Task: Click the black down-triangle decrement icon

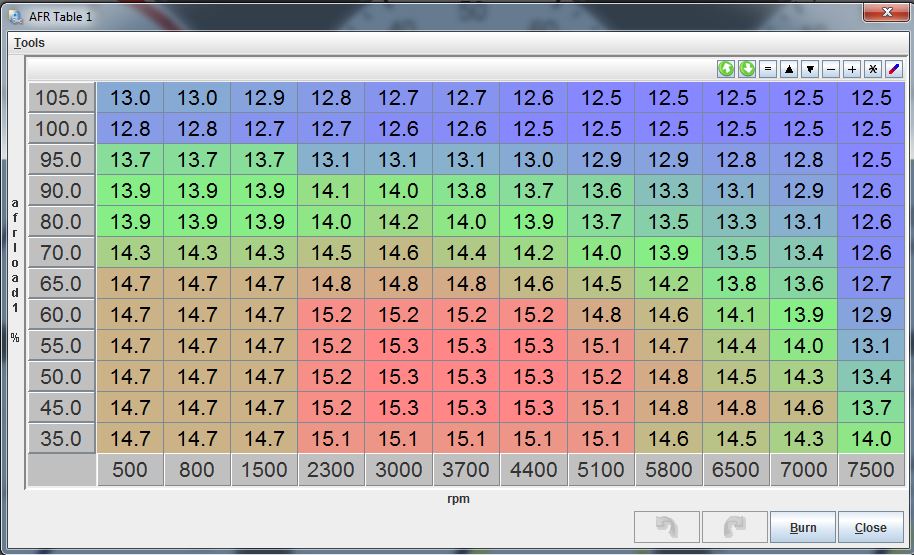Action: point(810,69)
